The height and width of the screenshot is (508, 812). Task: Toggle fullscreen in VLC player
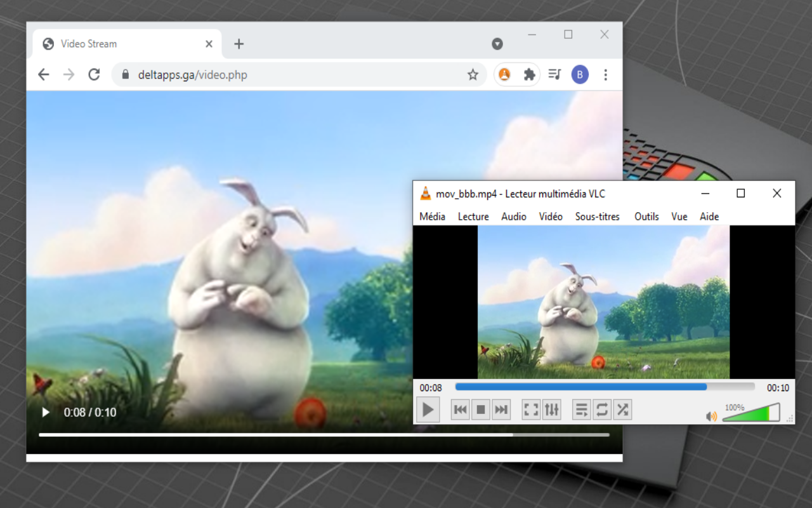531,410
